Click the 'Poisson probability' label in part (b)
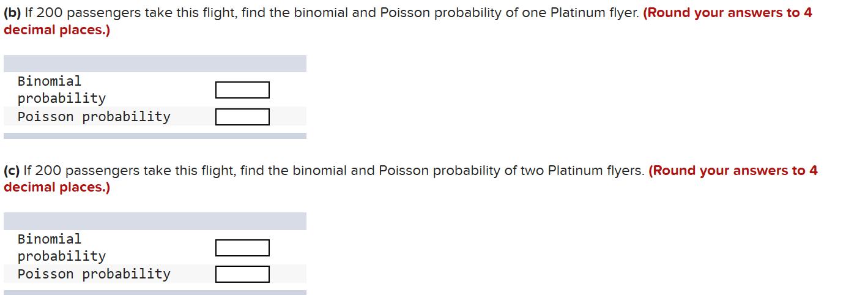The height and width of the screenshot is (295, 868). click(x=94, y=116)
